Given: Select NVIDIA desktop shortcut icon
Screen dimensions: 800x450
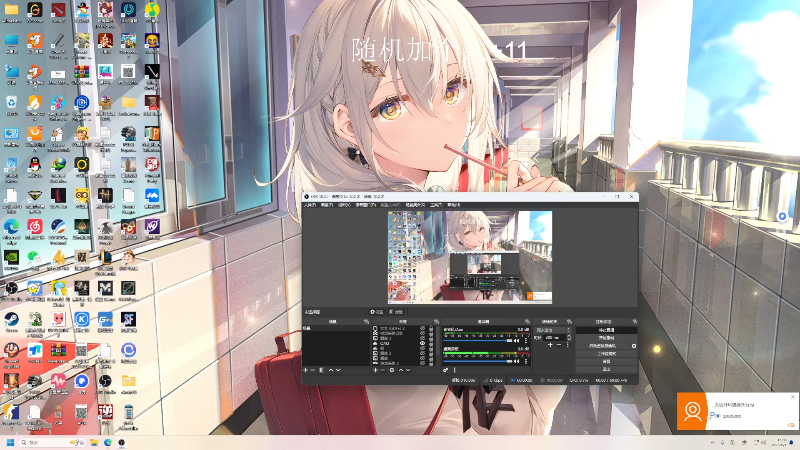Looking at the screenshot, I should click(x=11, y=260).
